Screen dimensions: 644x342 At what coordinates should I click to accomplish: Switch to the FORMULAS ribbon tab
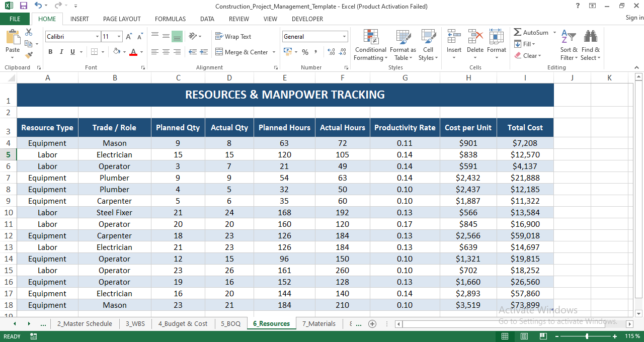click(170, 19)
